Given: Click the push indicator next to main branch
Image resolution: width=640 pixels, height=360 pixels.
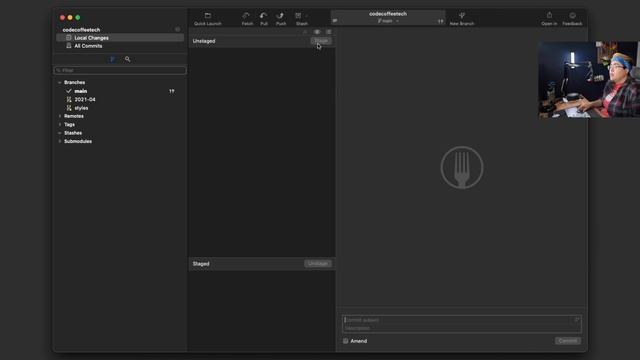Looking at the screenshot, I should point(172,91).
